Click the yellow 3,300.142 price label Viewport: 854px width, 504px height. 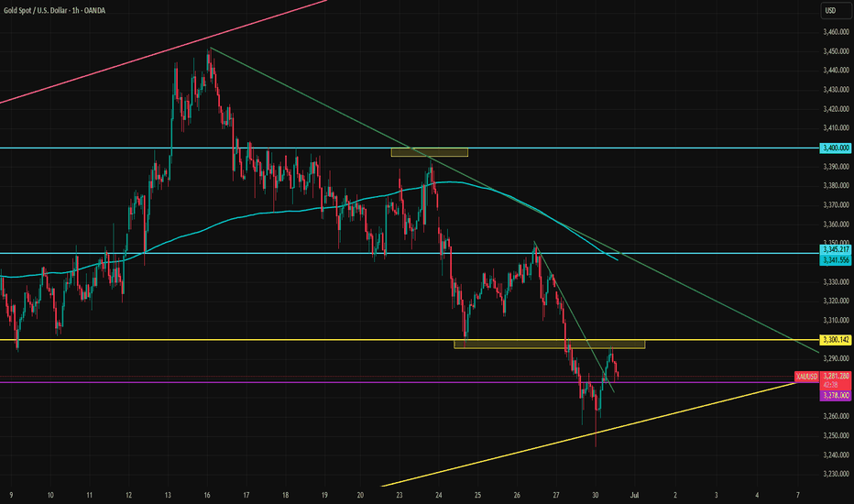pos(836,339)
